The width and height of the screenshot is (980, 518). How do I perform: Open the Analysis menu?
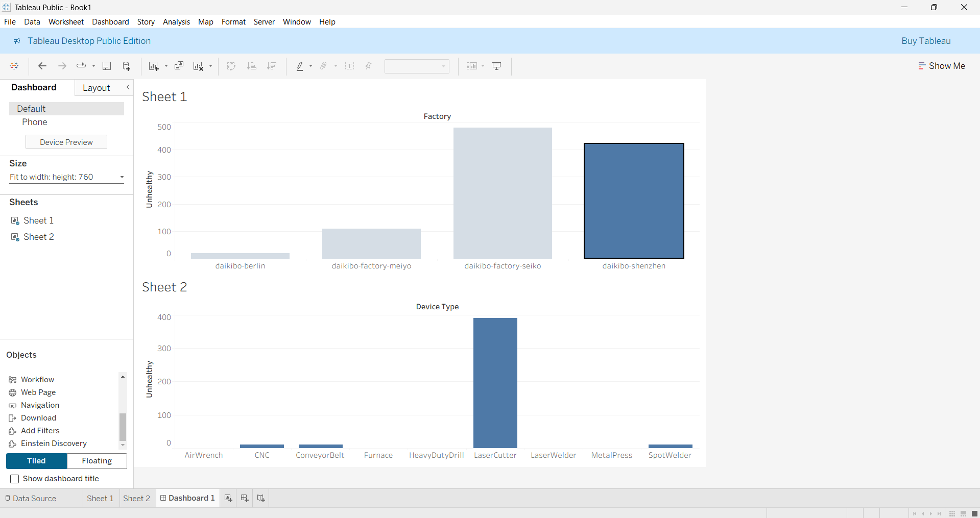176,22
